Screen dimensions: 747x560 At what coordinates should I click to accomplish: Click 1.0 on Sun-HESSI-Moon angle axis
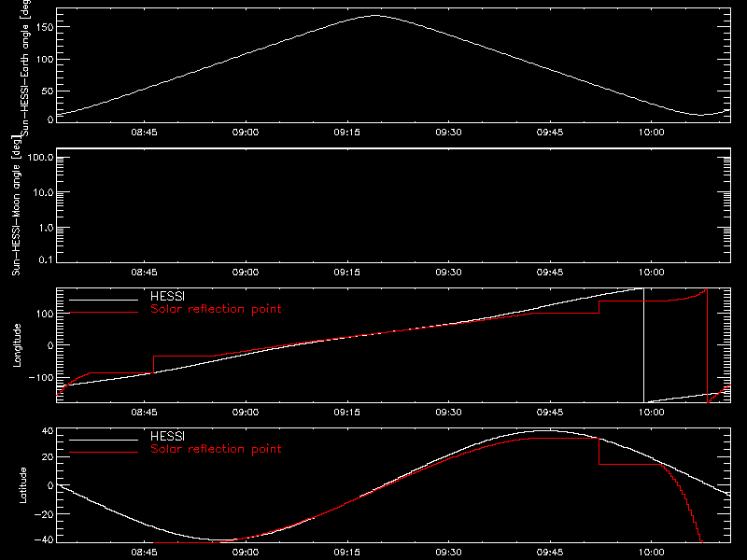point(46,228)
